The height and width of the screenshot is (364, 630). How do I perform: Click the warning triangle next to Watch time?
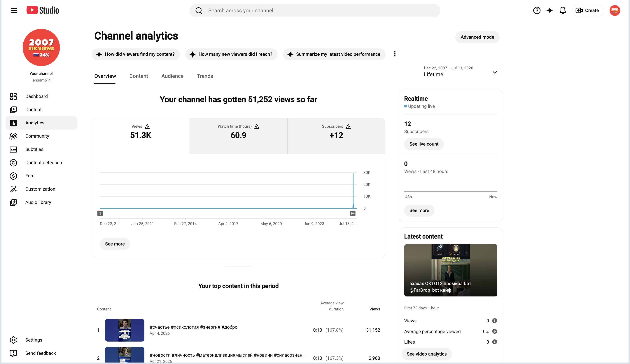coord(256,126)
